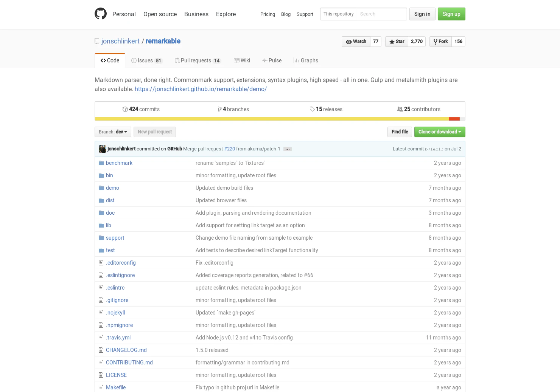This screenshot has width=560, height=392.
Task: Open the This repository search scope selector
Action: coord(339,14)
